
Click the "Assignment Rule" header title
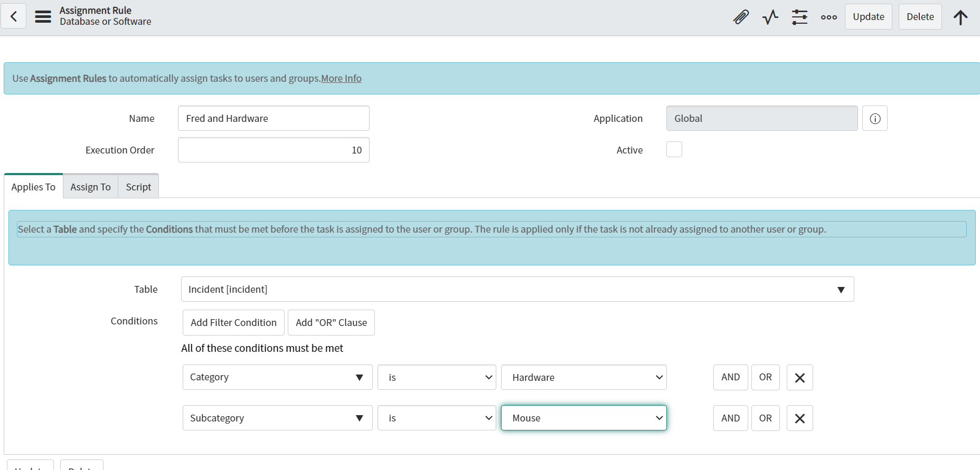96,11
